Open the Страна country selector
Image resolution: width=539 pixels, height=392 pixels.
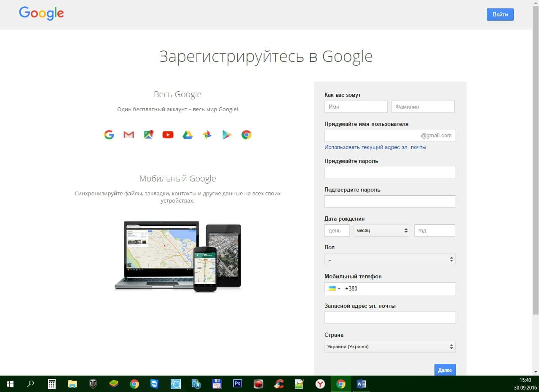point(389,347)
